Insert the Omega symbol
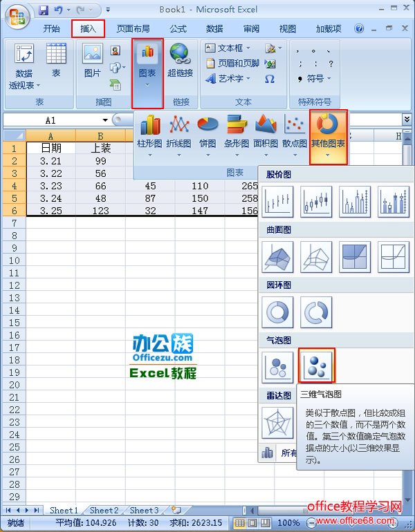Viewport: 415px width, 532px height. [270, 79]
